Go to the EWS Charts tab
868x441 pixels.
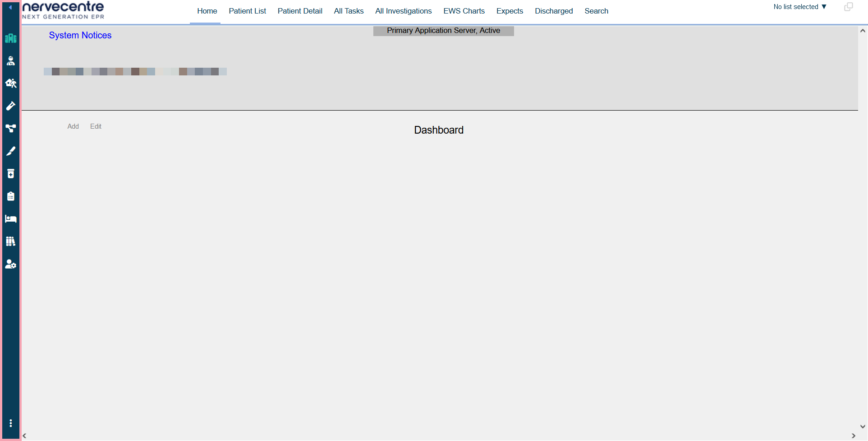tap(464, 11)
